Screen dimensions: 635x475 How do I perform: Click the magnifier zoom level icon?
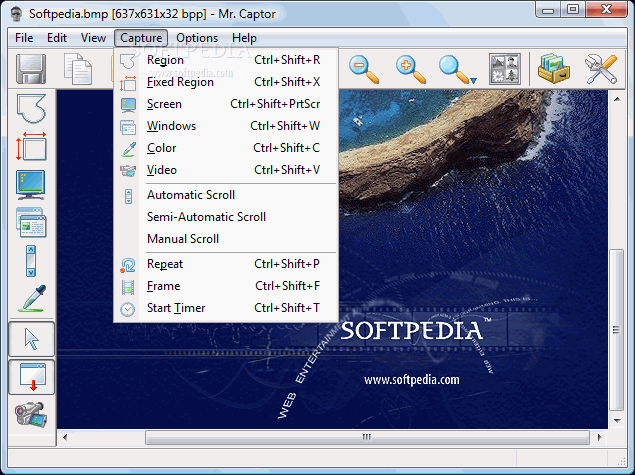[453, 69]
